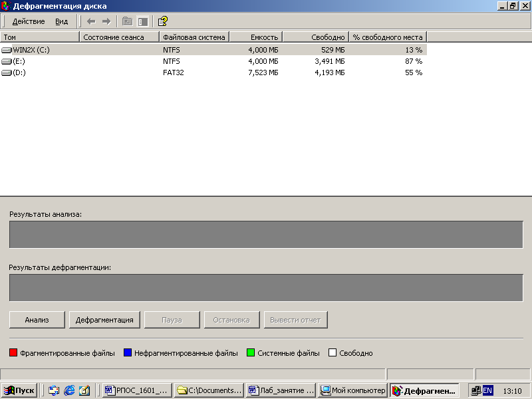Click the disabled Остановка button
Screen dimensions: 532x399
[x=231, y=320]
